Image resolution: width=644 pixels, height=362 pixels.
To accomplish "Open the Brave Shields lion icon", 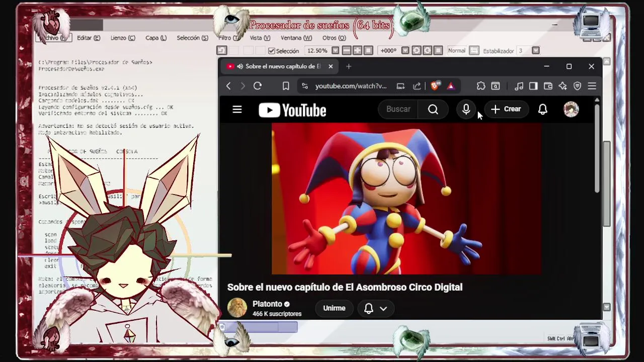I will click(435, 85).
